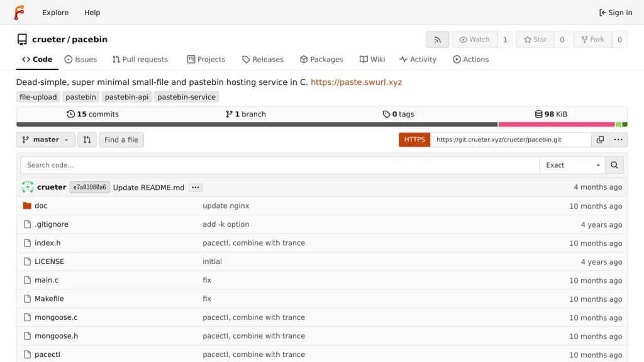Click the Find a file button

pos(121,140)
